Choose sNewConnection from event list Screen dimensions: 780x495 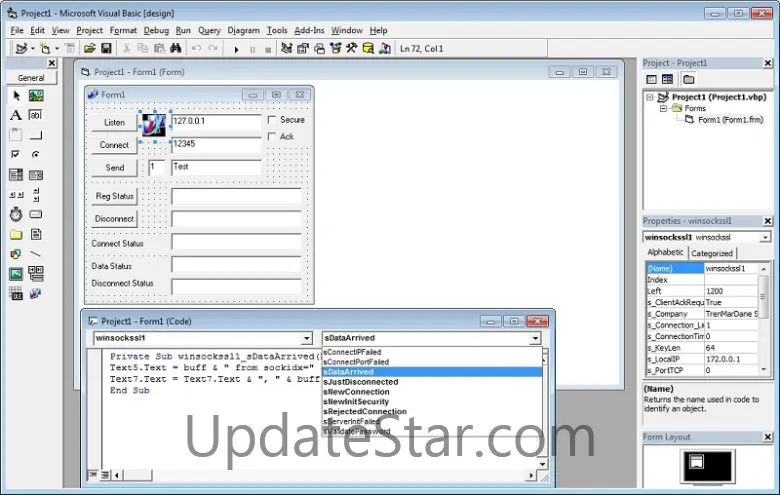click(x=432, y=392)
